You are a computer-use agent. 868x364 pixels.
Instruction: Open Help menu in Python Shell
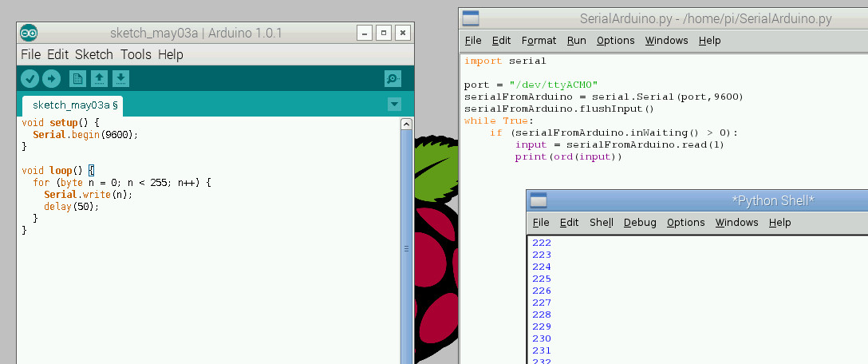pos(780,222)
